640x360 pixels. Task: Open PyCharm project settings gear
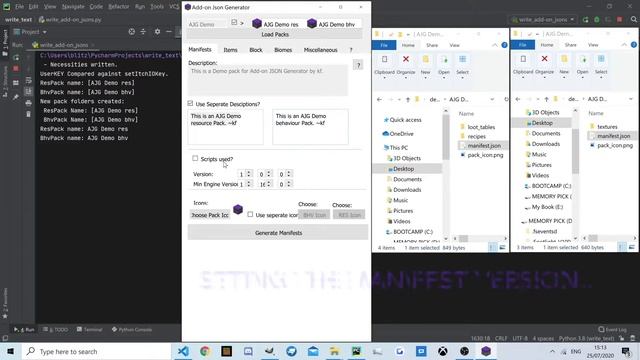tap(157, 31)
